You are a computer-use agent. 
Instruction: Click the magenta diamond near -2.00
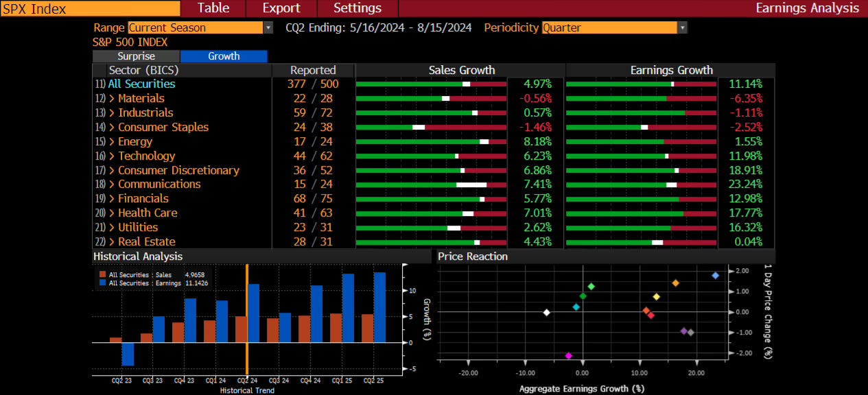[x=568, y=356]
